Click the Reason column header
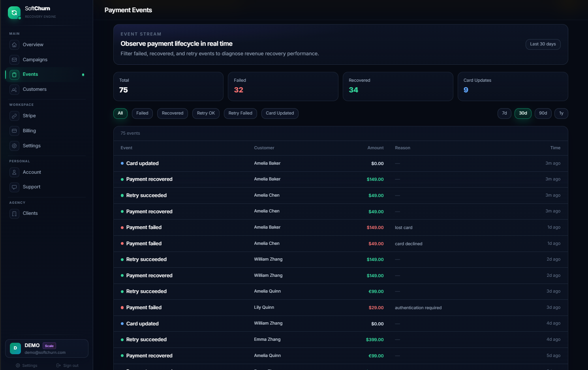Screen dimensions: 588x370 (402, 148)
